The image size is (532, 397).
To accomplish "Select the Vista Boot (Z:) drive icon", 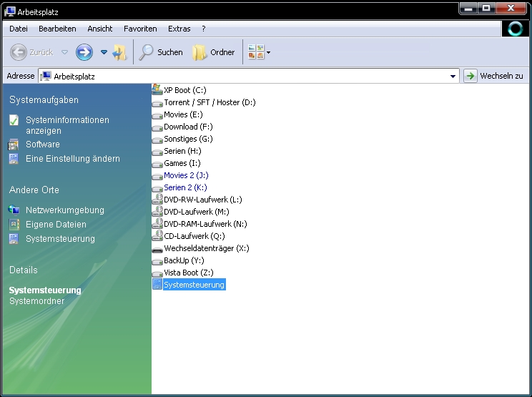I will point(157,274).
